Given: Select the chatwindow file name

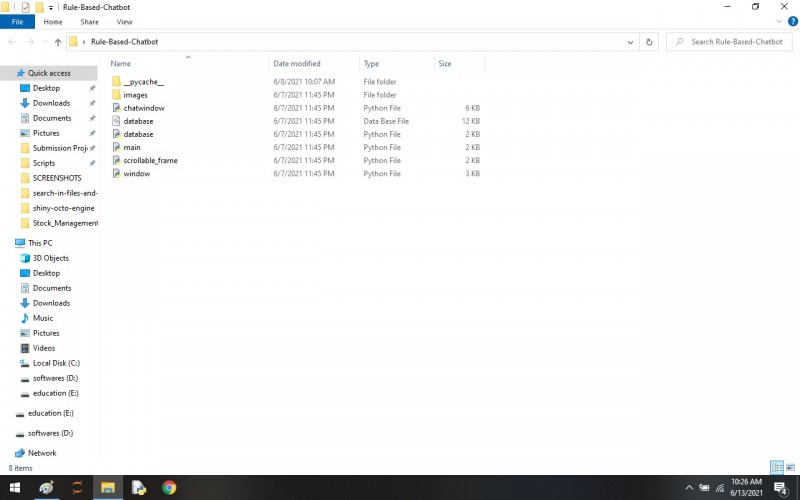Looking at the screenshot, I should tap(144, 108).
